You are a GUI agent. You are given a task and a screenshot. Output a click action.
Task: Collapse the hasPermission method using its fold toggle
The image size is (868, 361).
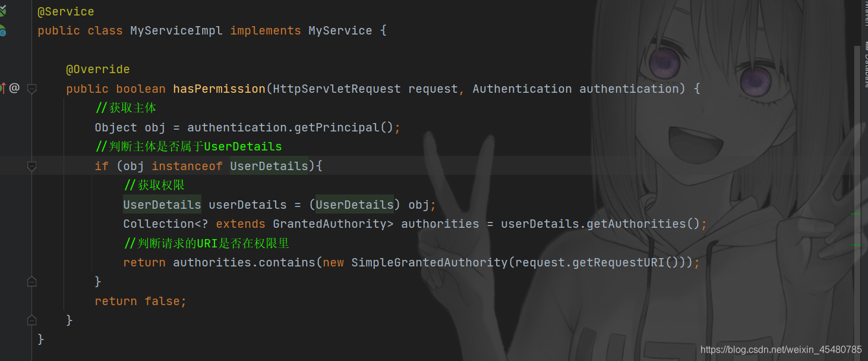[x=32, y=89]
